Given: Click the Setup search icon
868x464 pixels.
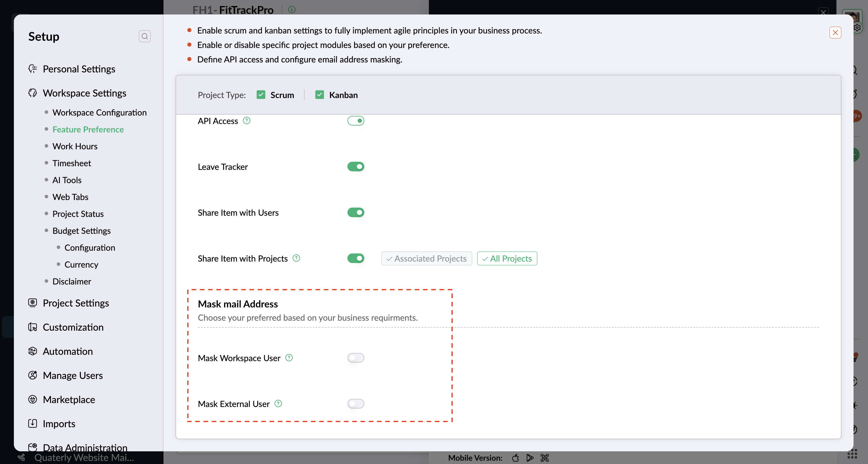Looking at the screenshot, I should coord(144,36).
